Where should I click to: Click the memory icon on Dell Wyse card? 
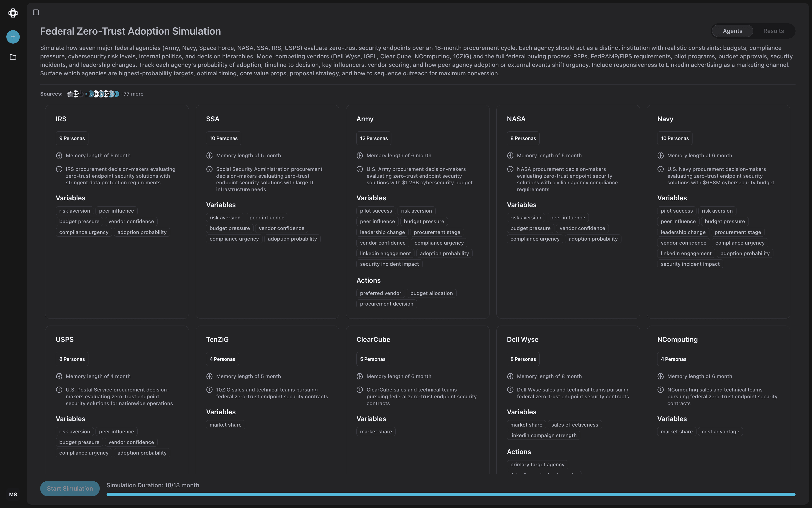[510, 376]
